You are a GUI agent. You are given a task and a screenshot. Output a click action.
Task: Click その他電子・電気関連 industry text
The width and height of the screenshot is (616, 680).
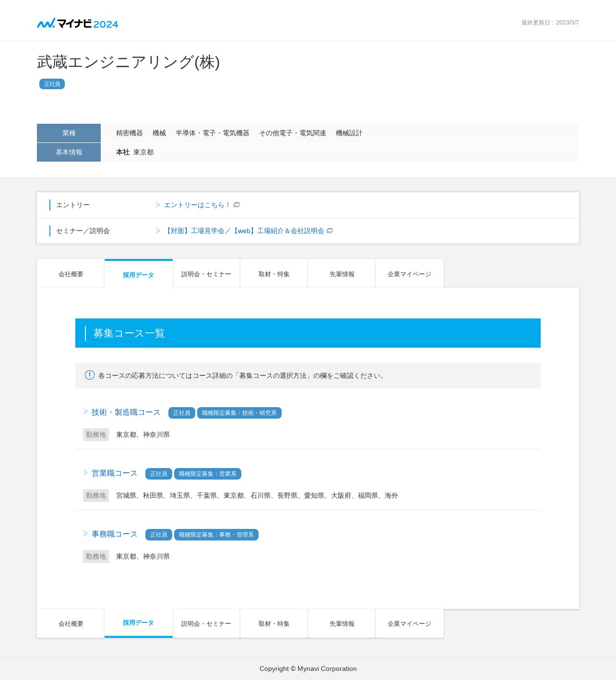(293, 133)
